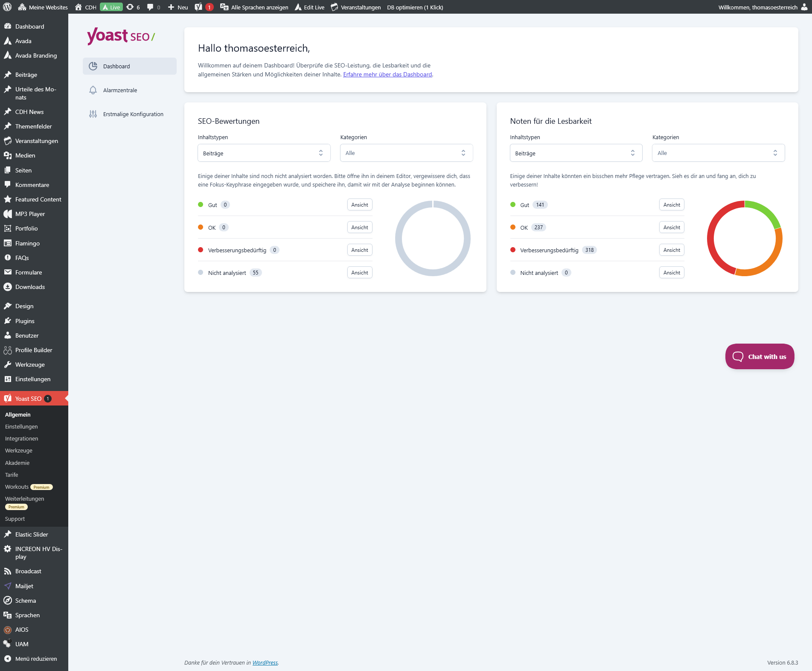Image resolution: width=812 pixels, height=671 pixels.
Task: Open the comments bubble icon in admin bar
Action: pos(150,7)
